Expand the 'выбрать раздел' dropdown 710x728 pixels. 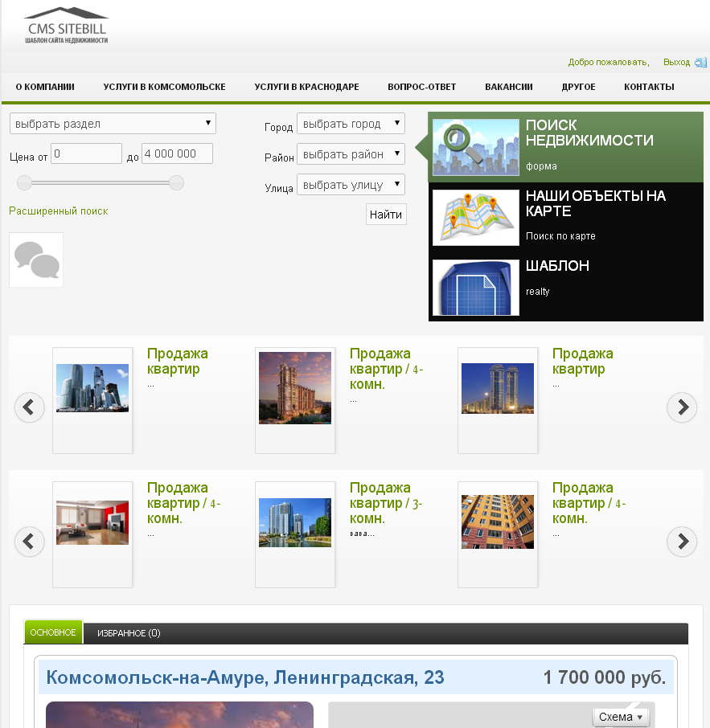point(113,124)
